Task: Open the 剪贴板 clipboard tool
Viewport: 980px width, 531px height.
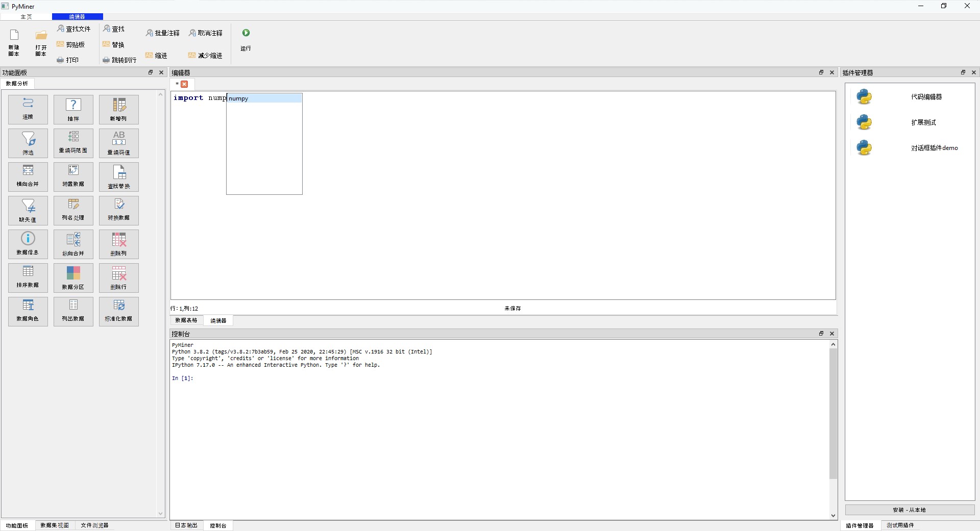Action: [70, 44]
